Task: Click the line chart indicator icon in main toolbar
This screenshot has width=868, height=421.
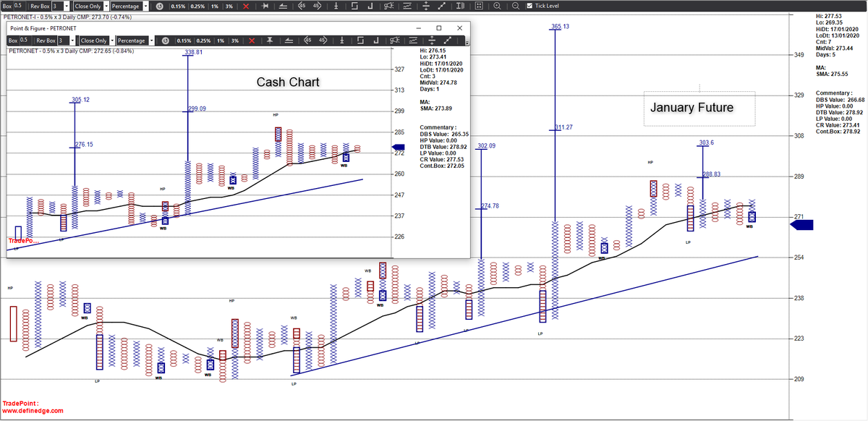Action: pyautogui.click(x=407, y=6)
